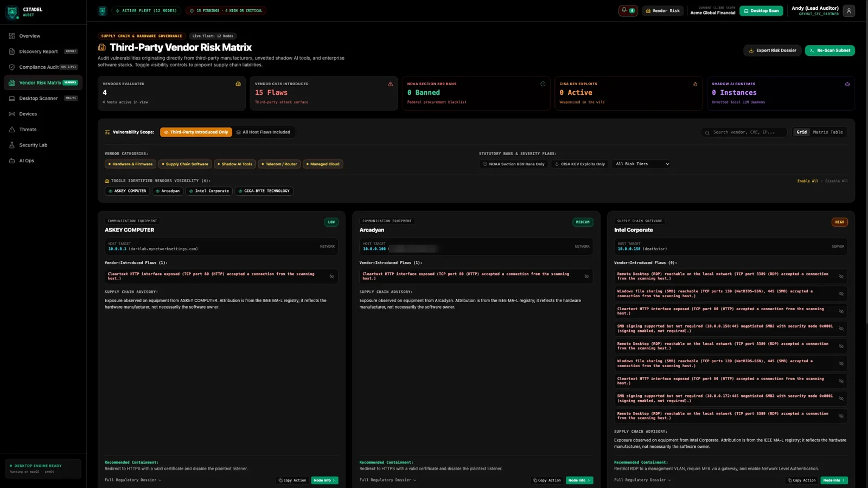Screen dimensions: 868x488
Task: Select Third-Party Introduced Only scope
Action: click(196, 132)
